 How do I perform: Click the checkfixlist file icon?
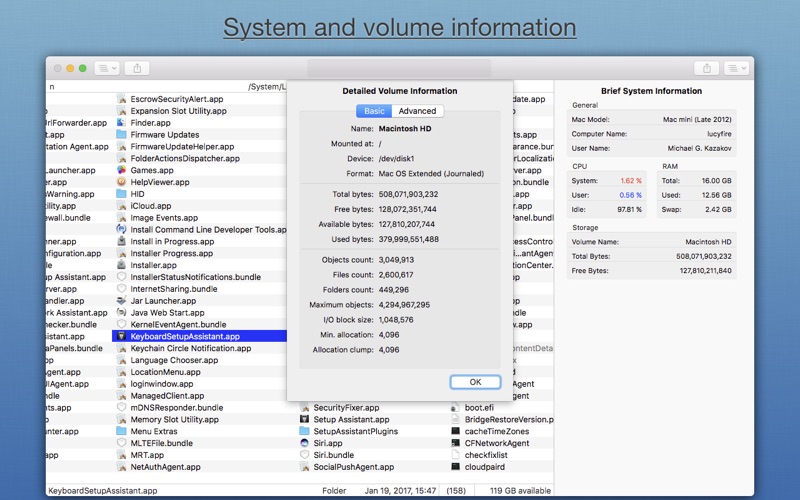[456, 455]
